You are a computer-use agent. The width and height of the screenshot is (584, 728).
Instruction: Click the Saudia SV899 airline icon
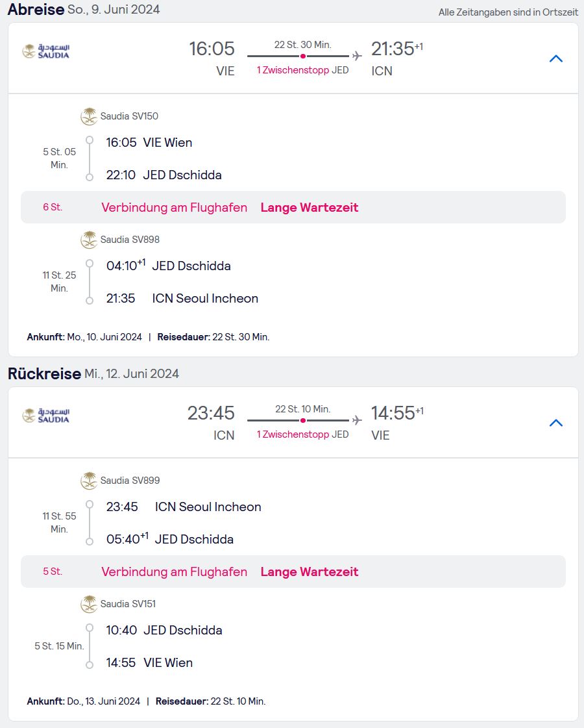tap(89, 481)
